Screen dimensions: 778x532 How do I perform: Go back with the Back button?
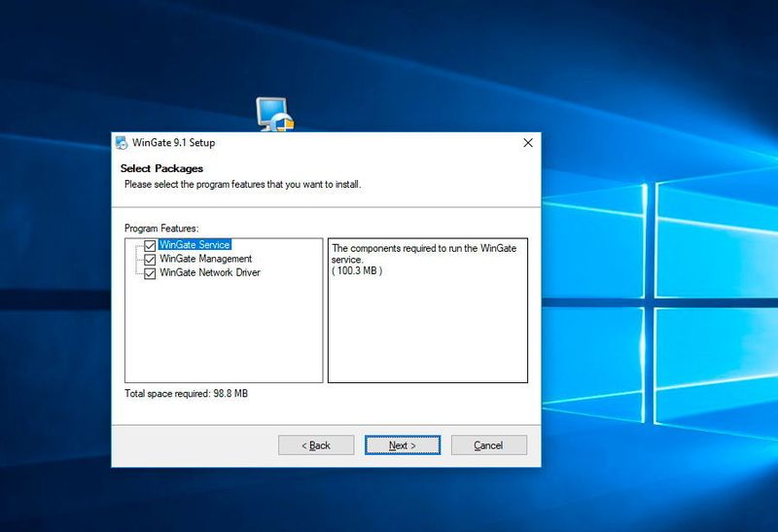pyautogui.click(x=316, y=445)
